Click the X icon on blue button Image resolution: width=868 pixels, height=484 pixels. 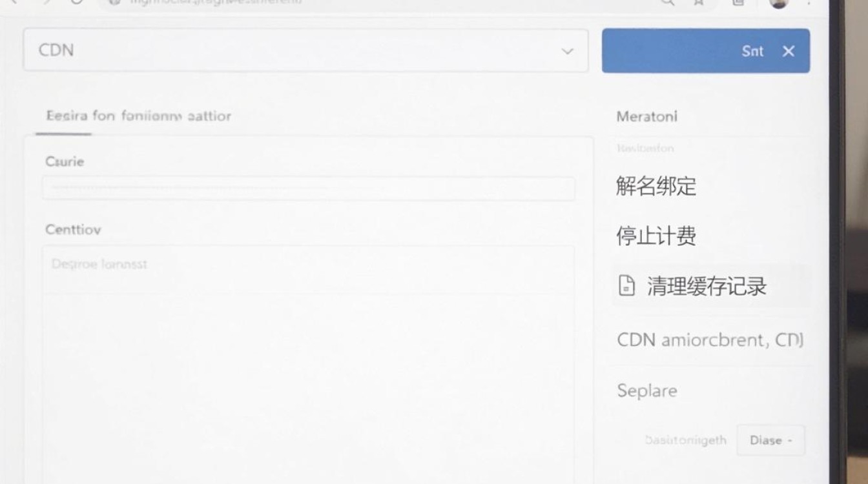(789, 51)
